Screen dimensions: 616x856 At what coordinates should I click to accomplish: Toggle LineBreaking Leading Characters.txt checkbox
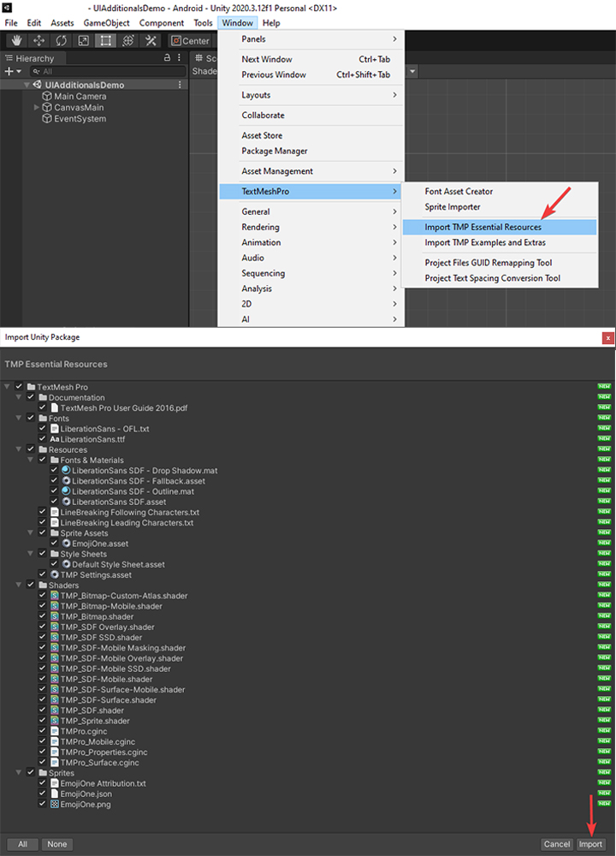(x=42, y=522)
